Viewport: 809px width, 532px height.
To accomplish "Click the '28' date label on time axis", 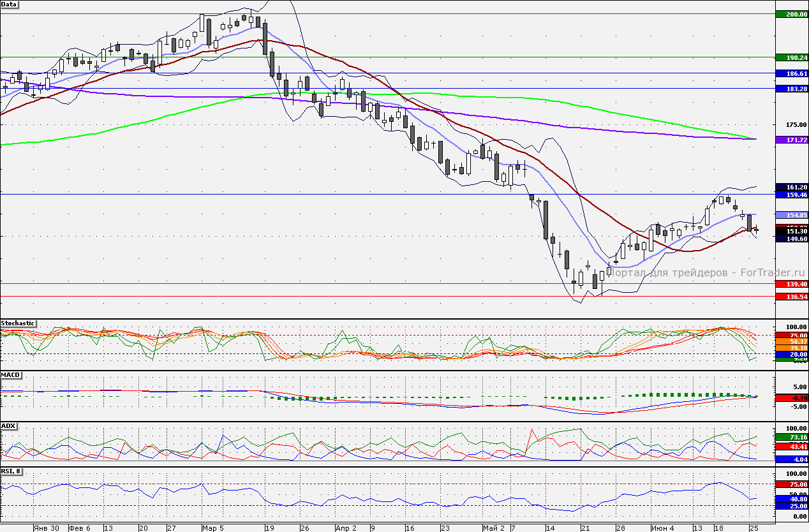I will tap(620, 528).
